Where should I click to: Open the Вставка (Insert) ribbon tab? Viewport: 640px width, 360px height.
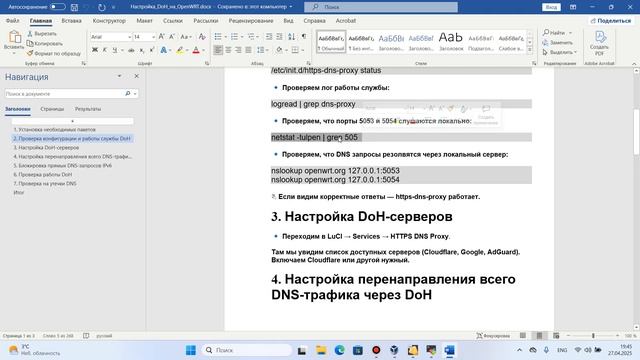[x=71, y=20]
